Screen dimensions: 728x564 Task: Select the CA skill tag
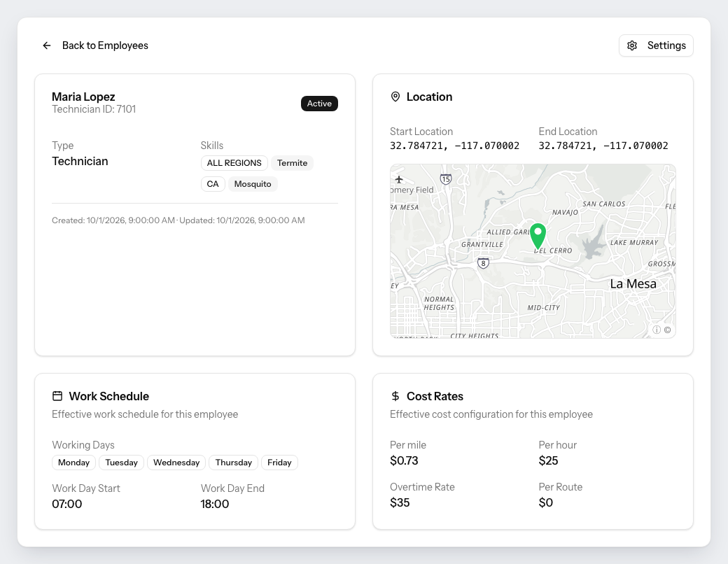tap(213, 184)
